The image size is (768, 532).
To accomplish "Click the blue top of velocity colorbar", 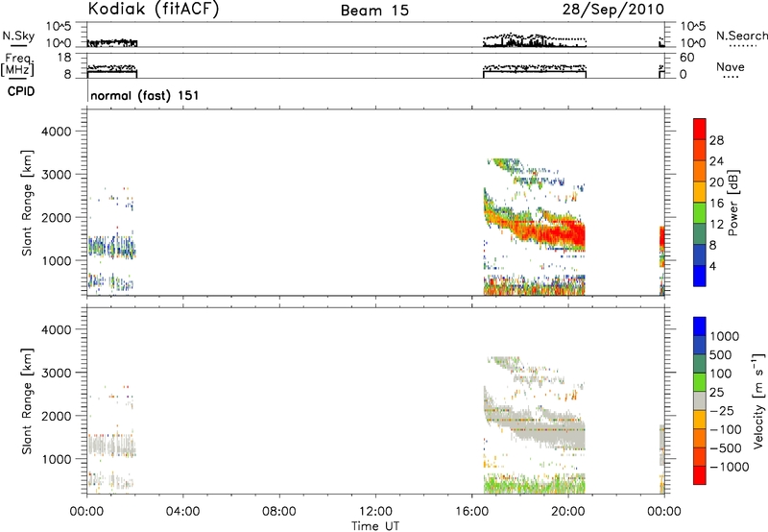I will [700, 326].
